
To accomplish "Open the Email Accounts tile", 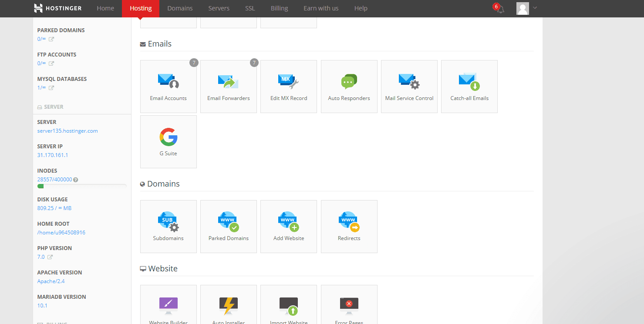I will [x=169, y=87].
